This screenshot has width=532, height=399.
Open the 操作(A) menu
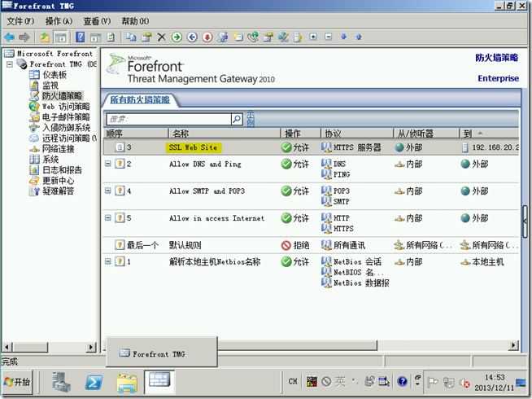(59, 21)
